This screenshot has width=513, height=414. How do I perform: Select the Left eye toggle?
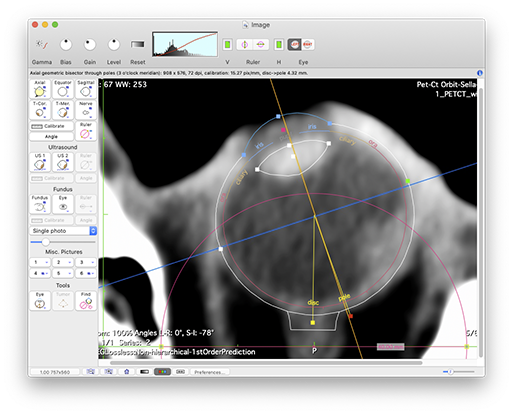(294, 44)
